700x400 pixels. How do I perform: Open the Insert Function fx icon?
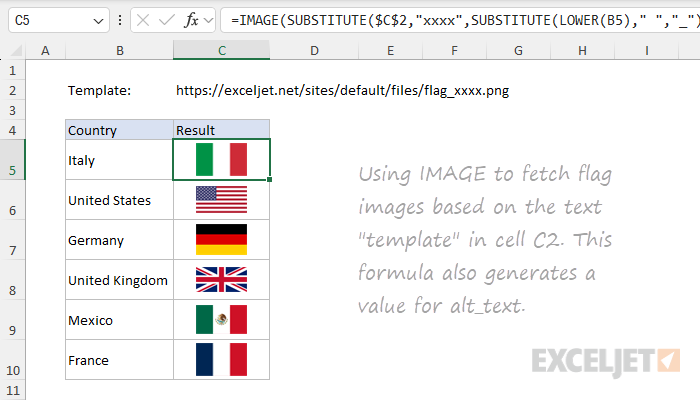191,20
